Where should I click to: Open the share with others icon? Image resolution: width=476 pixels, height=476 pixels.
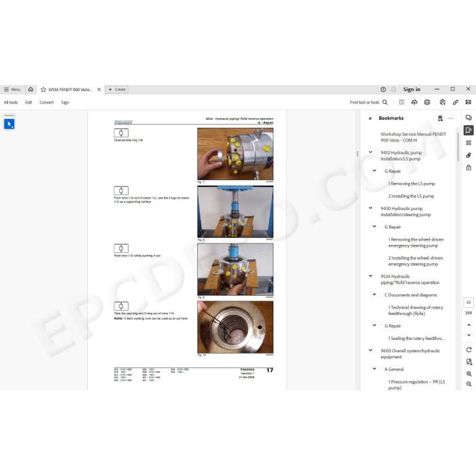click(x=443, y=102)
